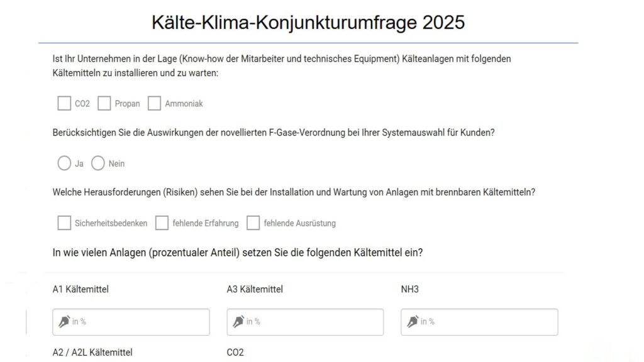The width and height of the screenshot is (644, 362).
Task: Click the A2 / A2L Kältemittel label
Action: [x=92, y=353]
